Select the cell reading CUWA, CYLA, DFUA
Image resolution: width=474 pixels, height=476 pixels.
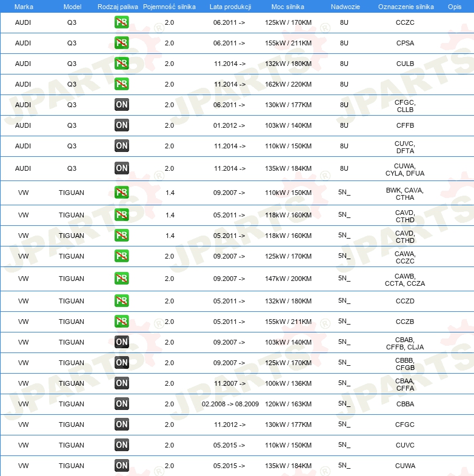(x=405, y=170)
